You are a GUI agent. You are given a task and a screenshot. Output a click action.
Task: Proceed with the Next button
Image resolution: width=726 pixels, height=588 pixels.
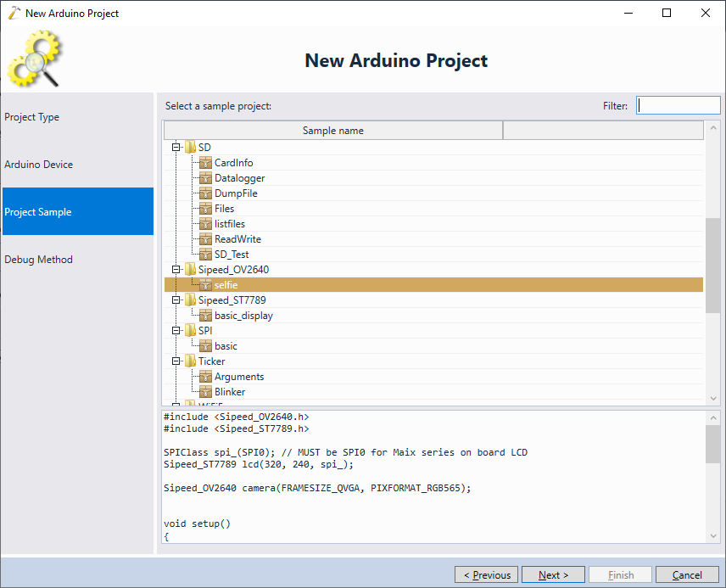pyautogui.click(x=553, y=575)
